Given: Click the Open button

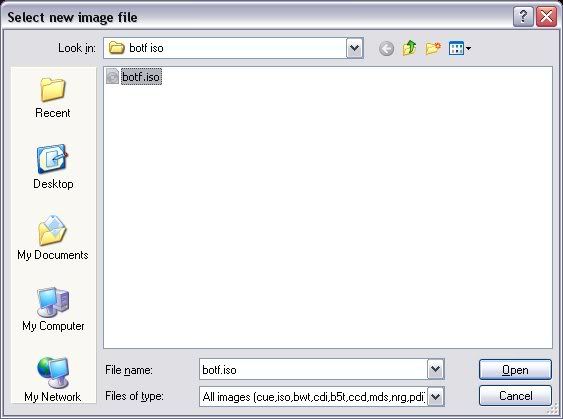Looking at the screenshot, I should click(x=515, y=370).
